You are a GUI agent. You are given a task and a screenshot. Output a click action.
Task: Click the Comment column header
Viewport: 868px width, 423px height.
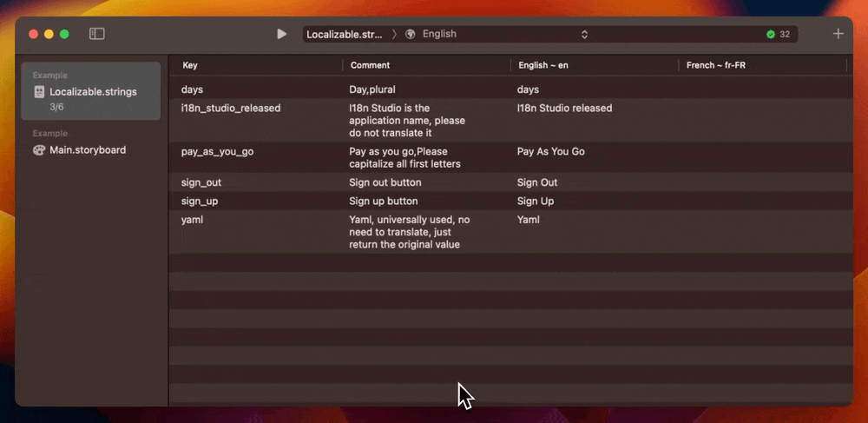(371, 65)
